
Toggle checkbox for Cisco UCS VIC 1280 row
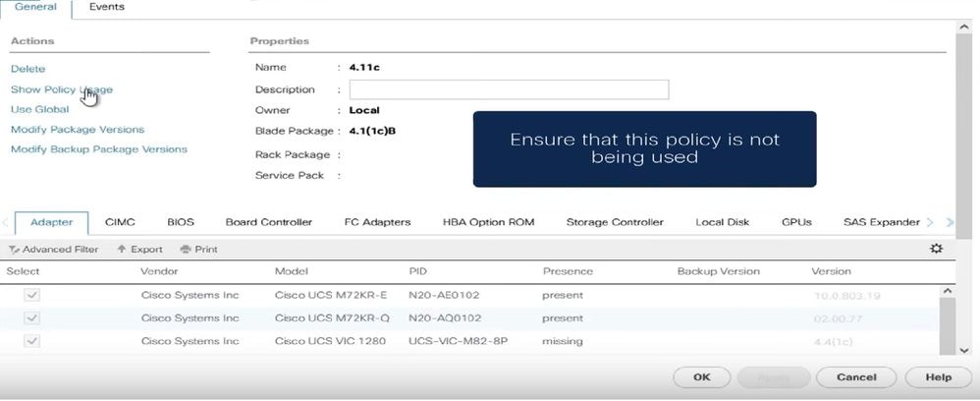(x=31, y=341)
